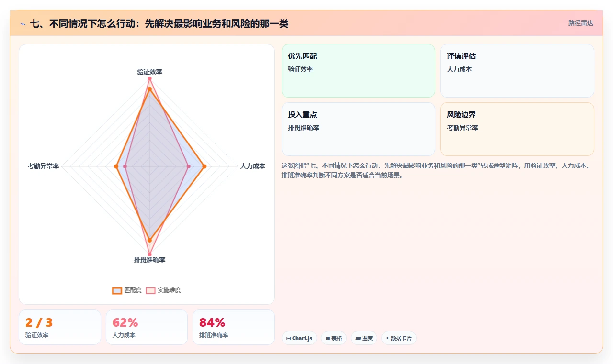Click 人力成本 text in 谨慎评估 card
Screen dimensions: 613x364
pyautogui.click(x=459, y=69)
